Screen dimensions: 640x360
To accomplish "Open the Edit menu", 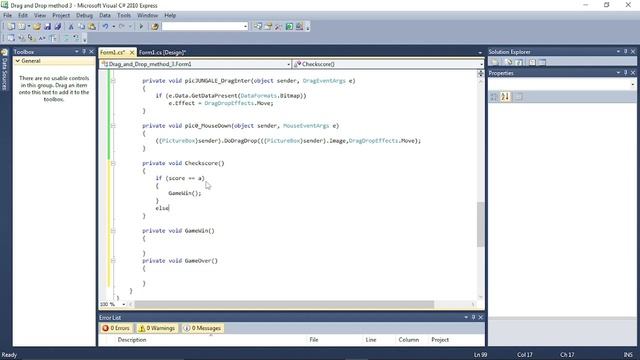I will tap(23, 16).
